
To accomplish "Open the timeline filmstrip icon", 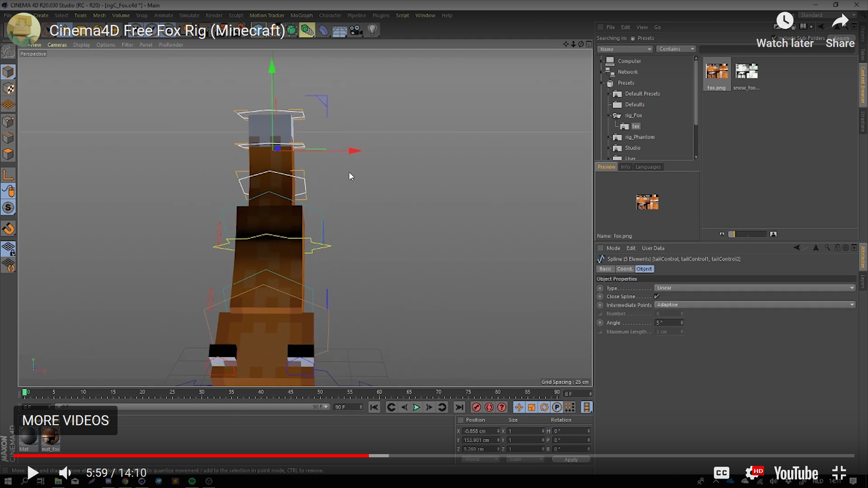I will coord(586,407).
